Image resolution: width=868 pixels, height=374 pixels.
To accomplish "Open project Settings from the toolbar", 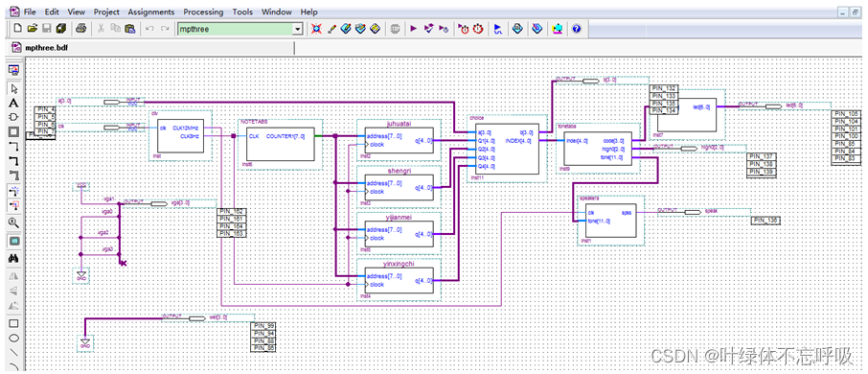I will (x=316, y=28).
